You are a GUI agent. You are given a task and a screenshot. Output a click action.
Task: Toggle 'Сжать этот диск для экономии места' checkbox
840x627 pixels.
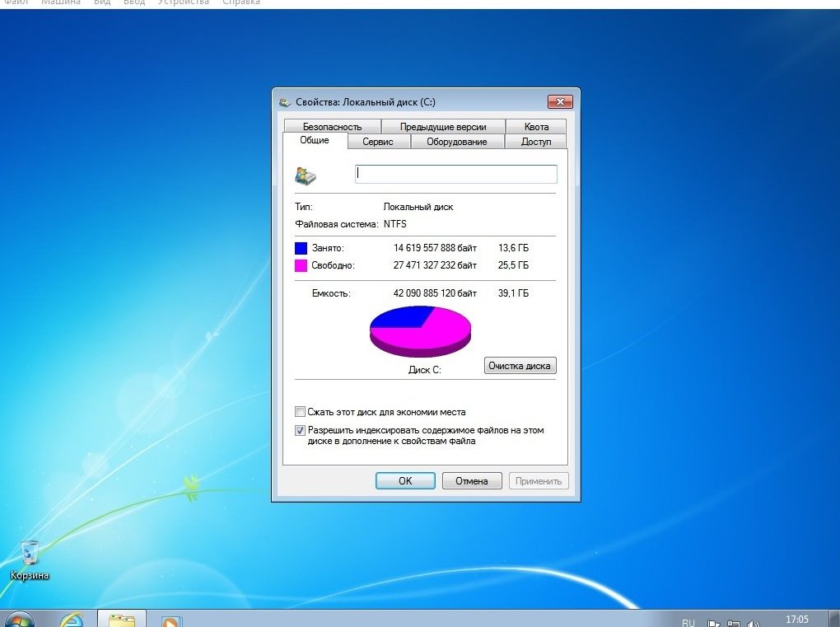[x=300, y=412]
